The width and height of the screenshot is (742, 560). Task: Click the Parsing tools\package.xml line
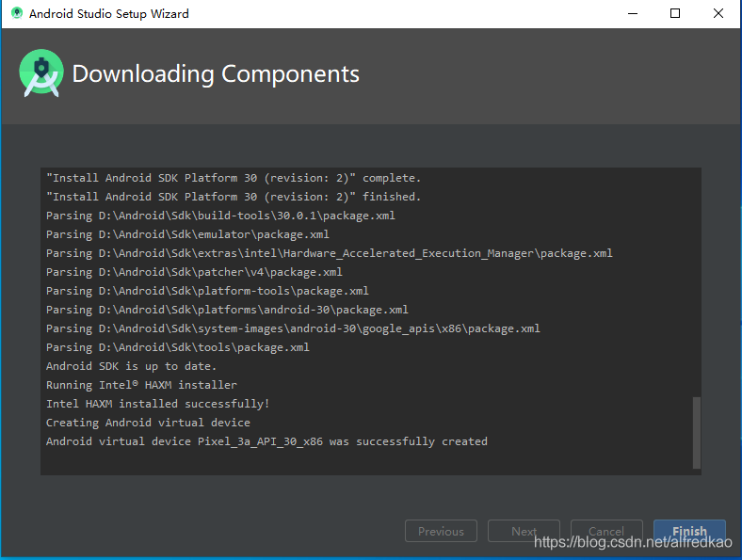pos(177,347)
